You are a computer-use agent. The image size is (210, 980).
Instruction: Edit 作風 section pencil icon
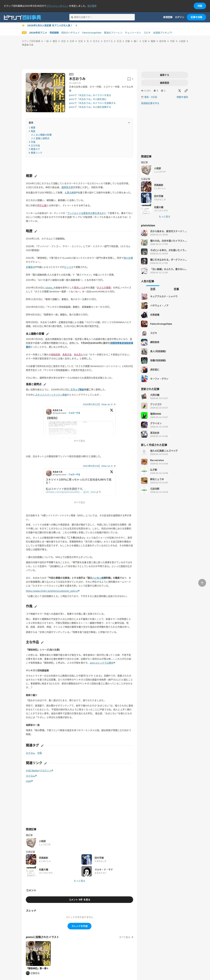coord(36,606)
